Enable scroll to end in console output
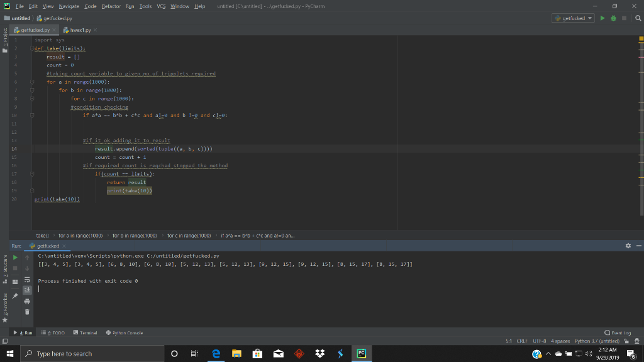 [27, 290]
